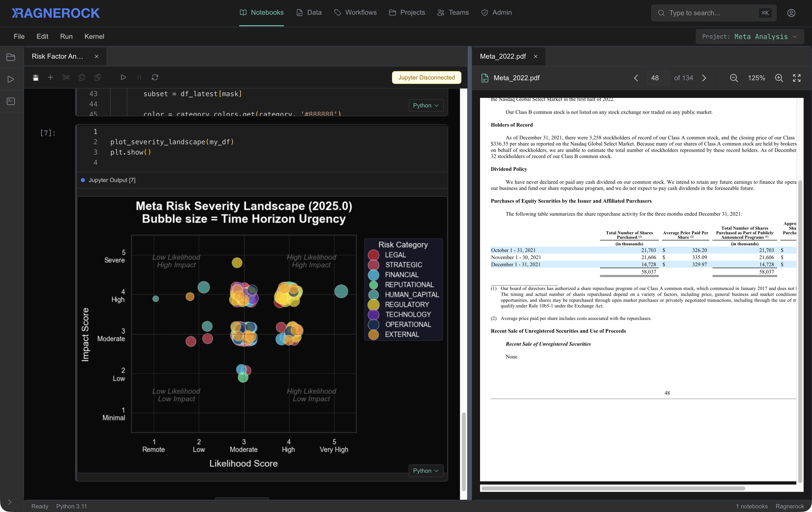Run the cell with the play icon
This screenshot has height=512, width=812.
point(123,77)
